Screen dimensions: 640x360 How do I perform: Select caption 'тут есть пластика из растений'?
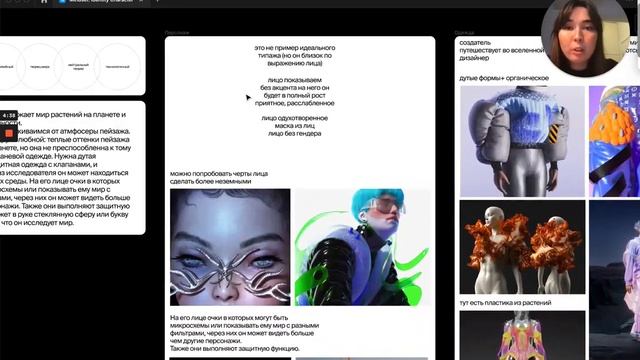click(x=505, y=303)
